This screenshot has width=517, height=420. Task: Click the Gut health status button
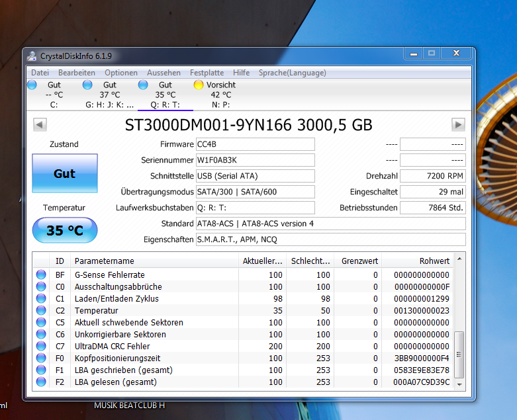coord(65,173)
